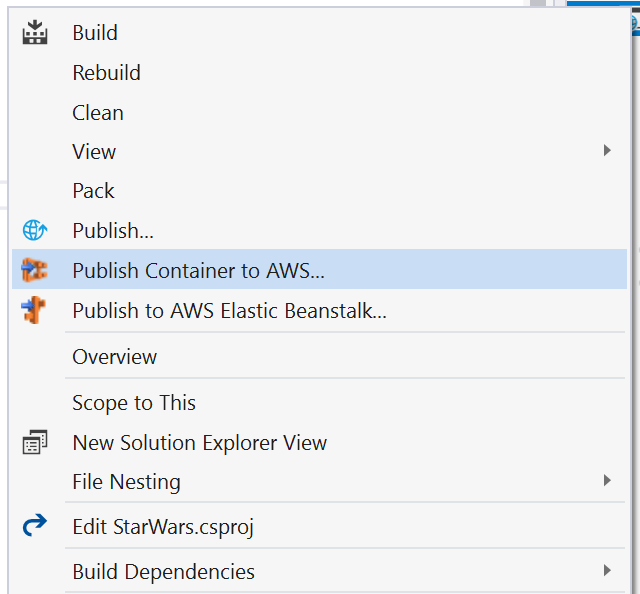Screen dimensions: 640x594
Task: Open the Overview menu entry
Action: pos(114,357)
